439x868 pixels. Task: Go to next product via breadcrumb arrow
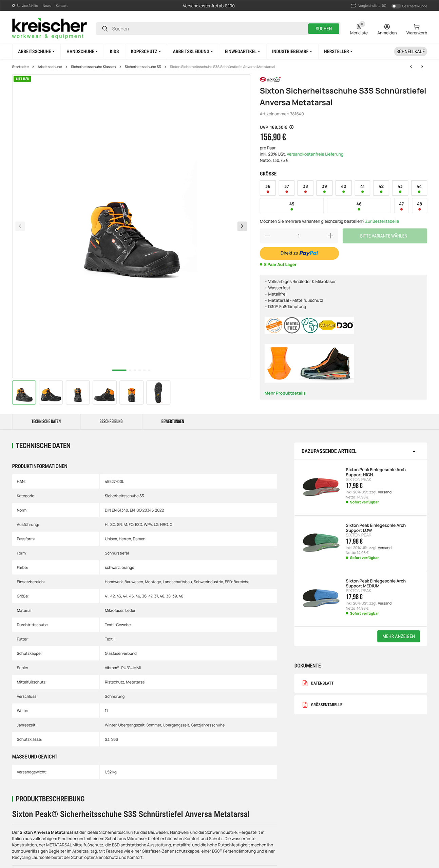[422, 67]
